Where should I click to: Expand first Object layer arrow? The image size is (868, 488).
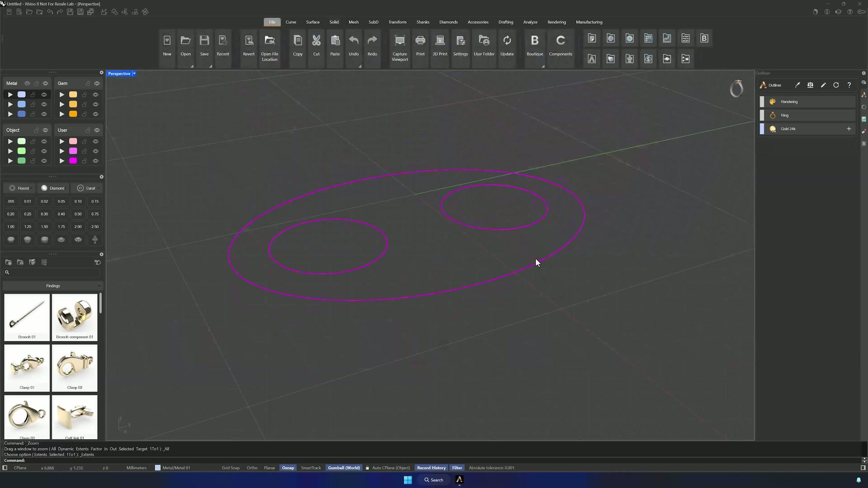pos(10,141)
